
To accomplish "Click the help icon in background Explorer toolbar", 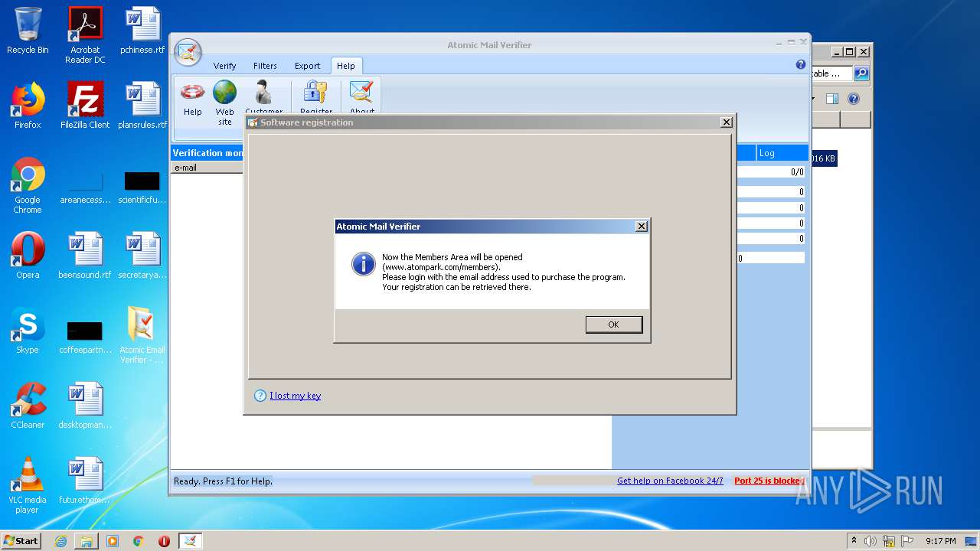I will (854, 99).
